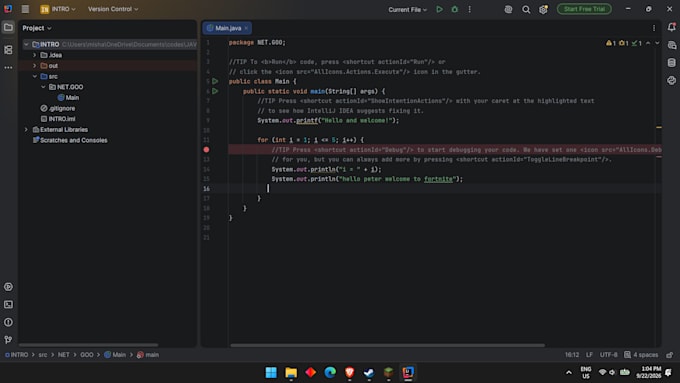Open the Version Control dropdown
The height and width of the screenshot is (383, 680).
113,9
